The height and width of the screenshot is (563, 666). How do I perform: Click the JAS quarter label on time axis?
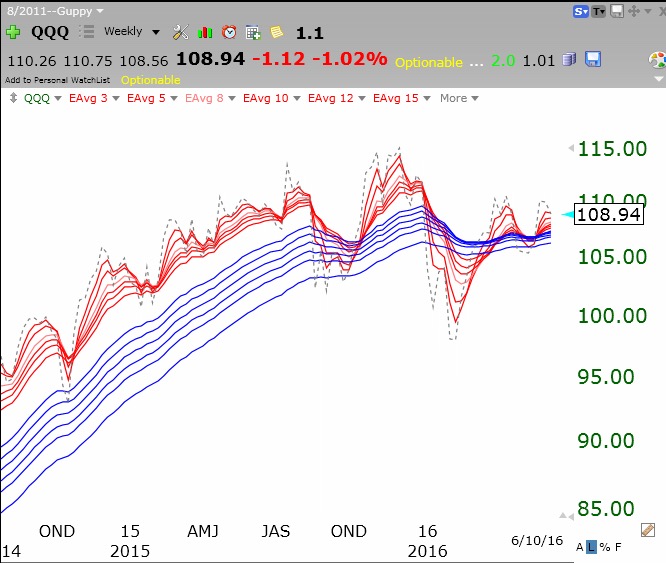276,531
